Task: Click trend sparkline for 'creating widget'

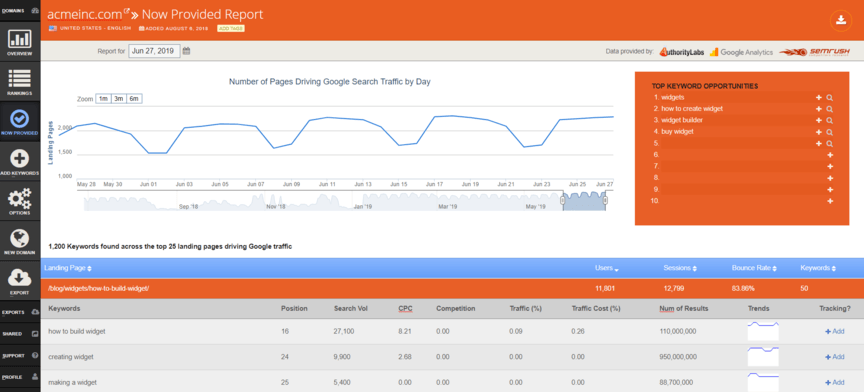Action: point(763,356)
